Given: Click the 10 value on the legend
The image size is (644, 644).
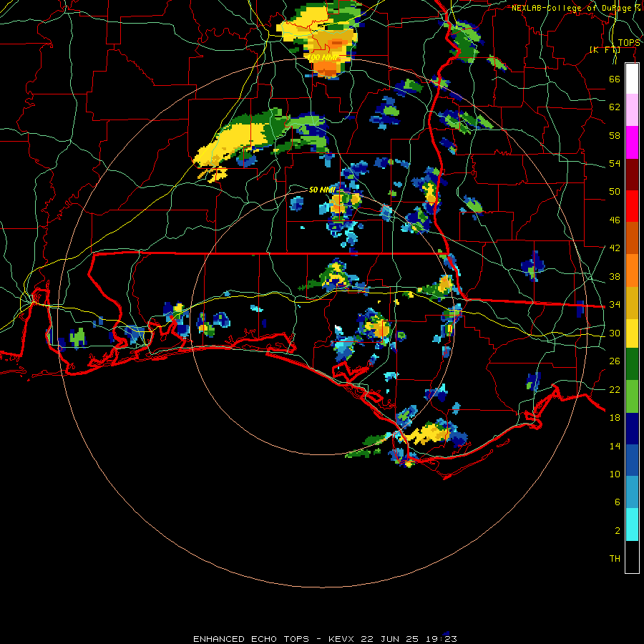Looking at the screenshot, I should tap(615, 474).
